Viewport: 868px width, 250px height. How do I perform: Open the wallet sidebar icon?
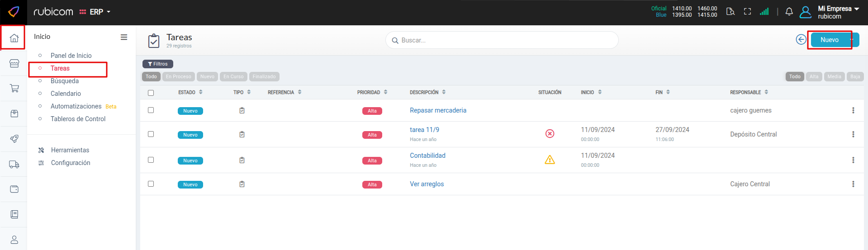[14, 189]
